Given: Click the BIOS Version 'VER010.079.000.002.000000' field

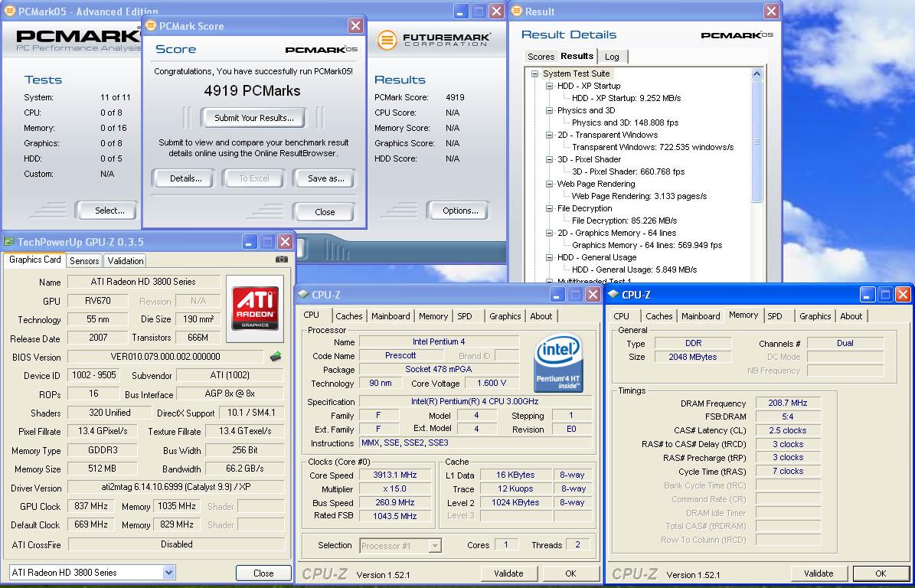Looking at the screenshot, I should coord(165,357).
